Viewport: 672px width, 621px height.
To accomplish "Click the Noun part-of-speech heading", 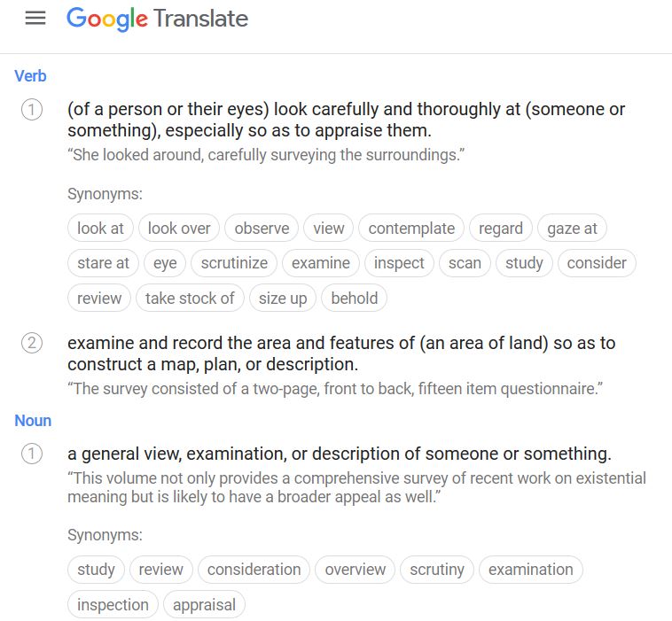I will (x=33, y=421).
